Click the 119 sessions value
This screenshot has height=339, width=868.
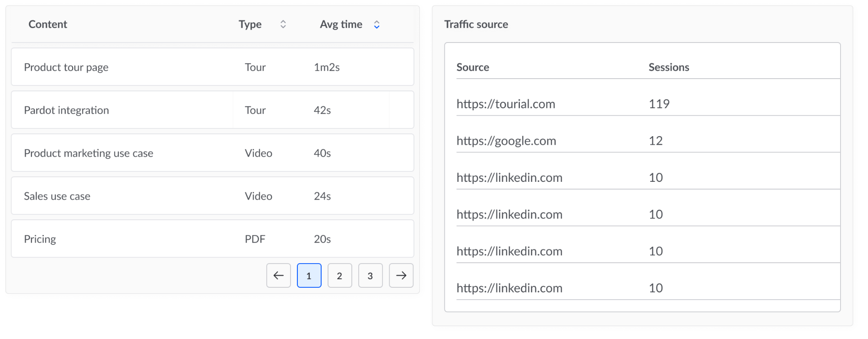coord(659,104)
